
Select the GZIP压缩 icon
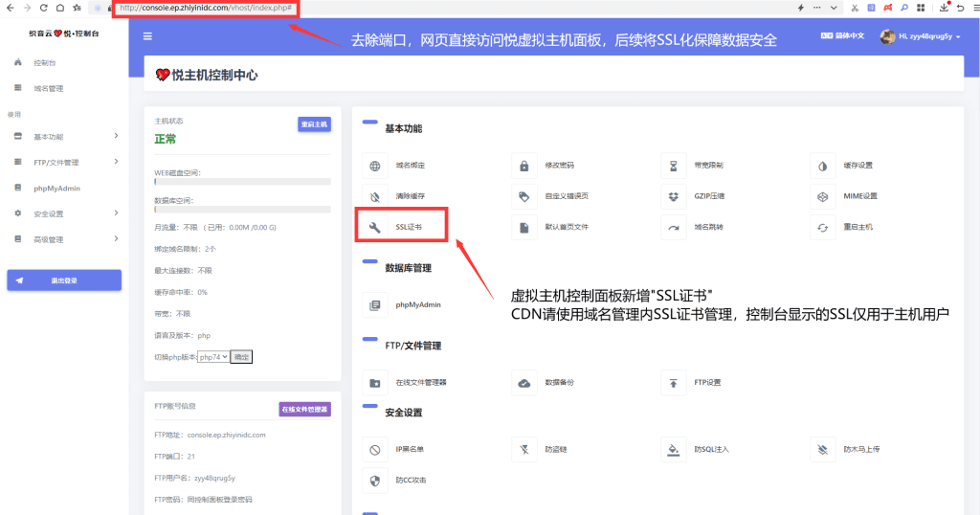[x=673, y=196]
